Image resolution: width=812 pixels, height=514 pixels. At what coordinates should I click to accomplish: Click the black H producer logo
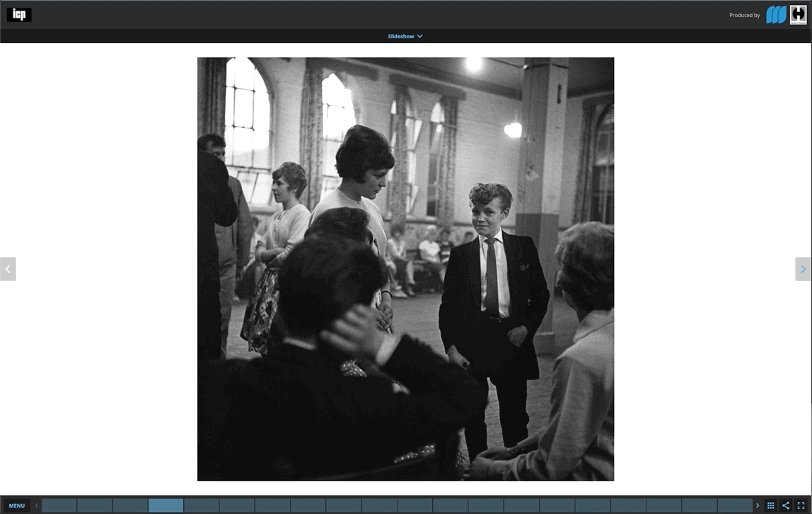(798, 15)
